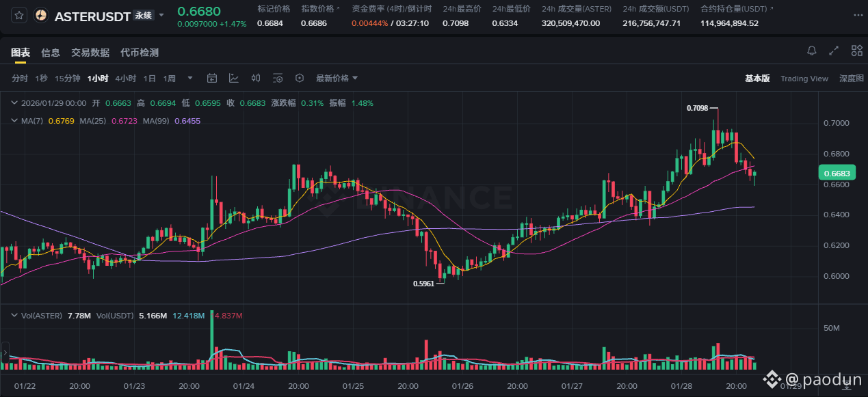Open the price alert bell icon

pyautogui.click(x=812, y=51)
